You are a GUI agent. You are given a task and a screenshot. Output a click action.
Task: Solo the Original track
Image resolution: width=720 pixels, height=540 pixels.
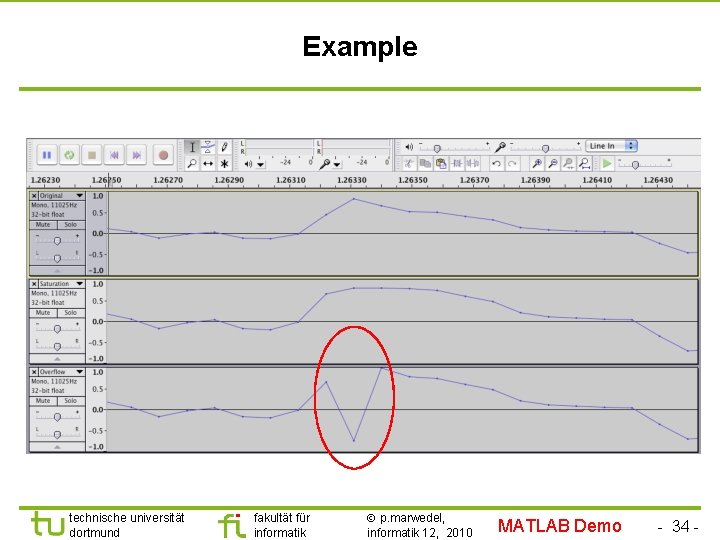coord(71,225)
